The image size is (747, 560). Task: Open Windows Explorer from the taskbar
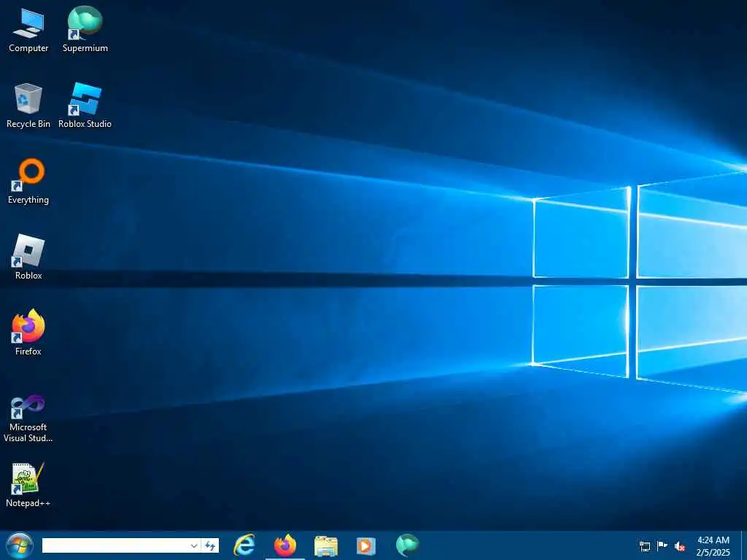click(x=326, y=545)
